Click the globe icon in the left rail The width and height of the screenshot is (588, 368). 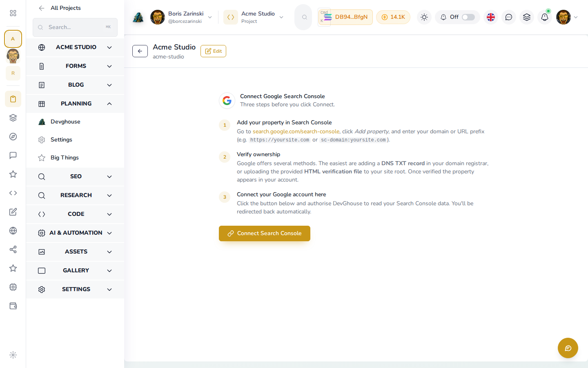tap(13, 231)
